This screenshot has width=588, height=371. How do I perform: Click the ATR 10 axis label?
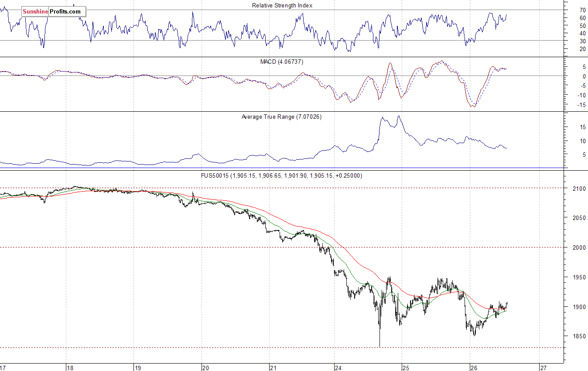pyautogui.click(x=582, y=141)
